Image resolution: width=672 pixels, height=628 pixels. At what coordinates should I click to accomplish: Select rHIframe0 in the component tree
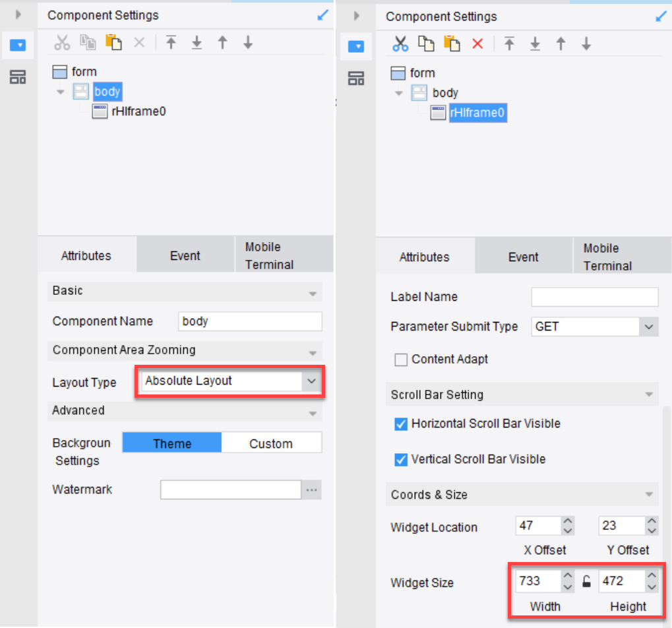[477, 113]
